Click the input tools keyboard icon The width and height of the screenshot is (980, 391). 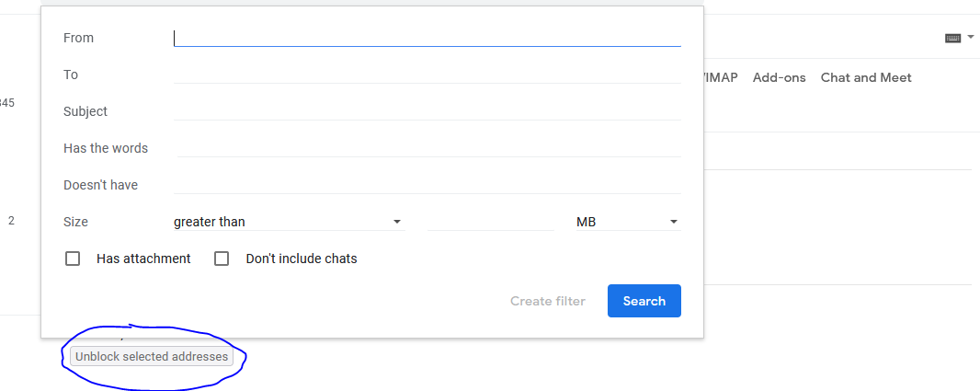[x=952, y=38]
